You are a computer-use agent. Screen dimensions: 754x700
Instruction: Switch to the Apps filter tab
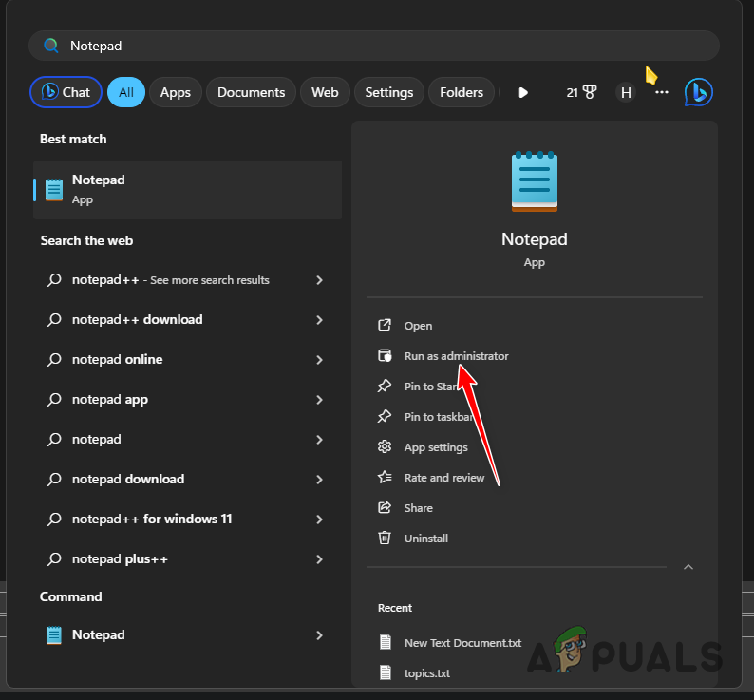pyautogui.click(x=175, y=92)
